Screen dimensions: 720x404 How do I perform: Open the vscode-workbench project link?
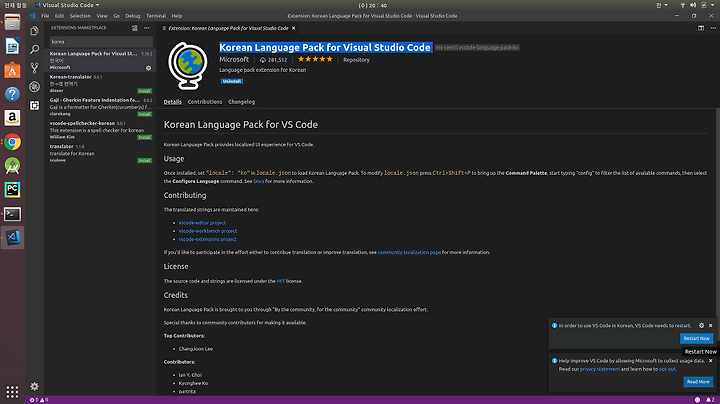click(x=208, y=231)
